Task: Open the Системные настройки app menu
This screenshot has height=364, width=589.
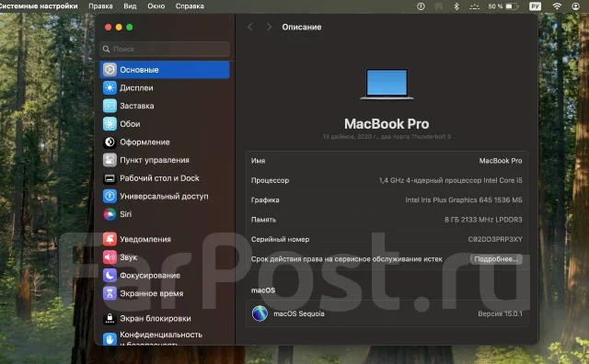Action: [x=39, y=6]
